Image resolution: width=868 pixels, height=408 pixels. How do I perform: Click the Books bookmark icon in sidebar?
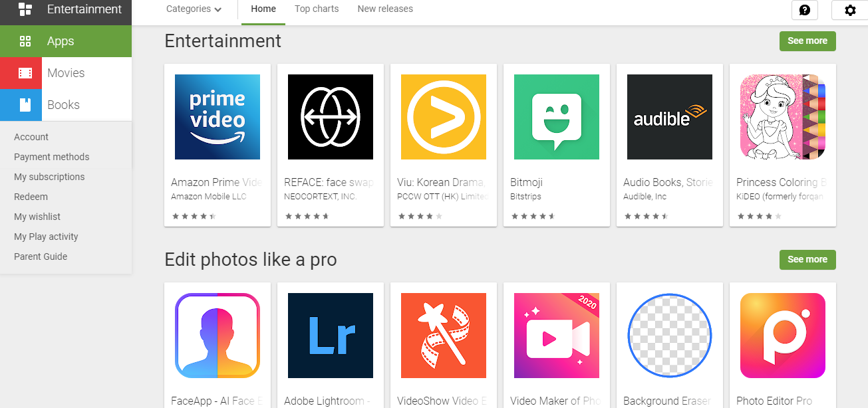click(x=25, y=105)
